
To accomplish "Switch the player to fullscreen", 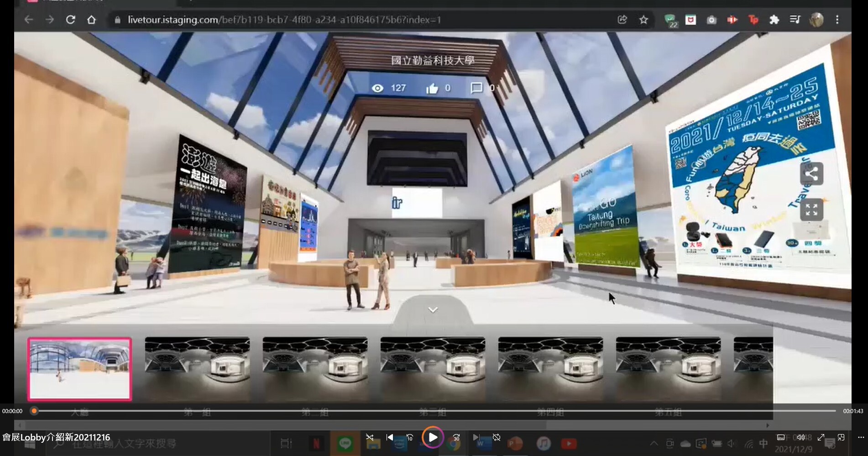I will tap(821, 437).
